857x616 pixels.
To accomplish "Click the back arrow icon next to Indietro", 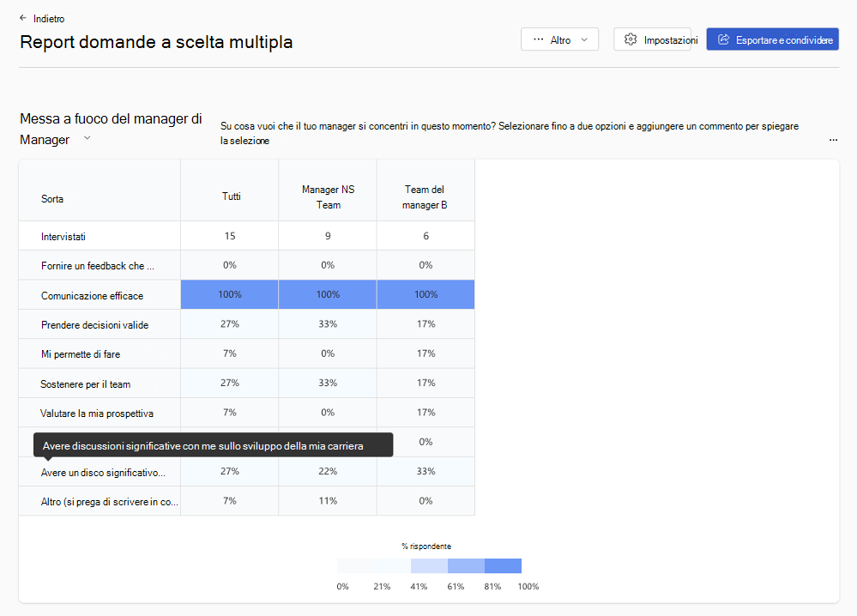I will click(23, 18).
